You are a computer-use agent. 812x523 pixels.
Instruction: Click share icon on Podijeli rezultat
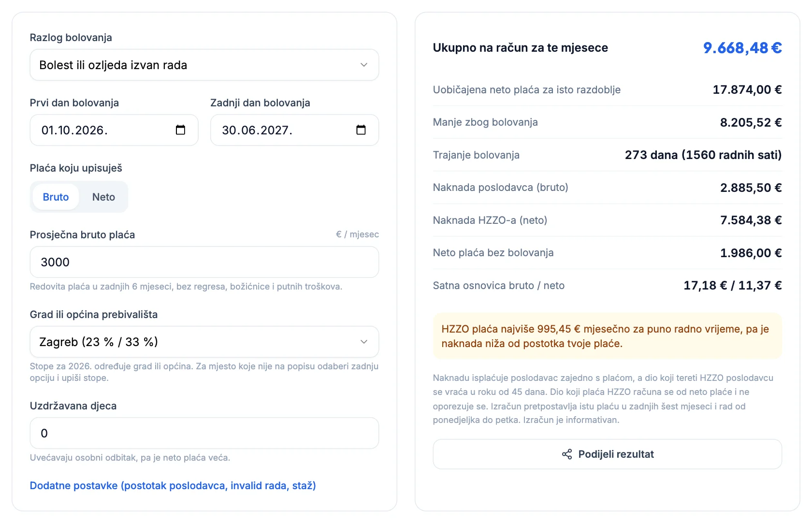click(567, 454)
